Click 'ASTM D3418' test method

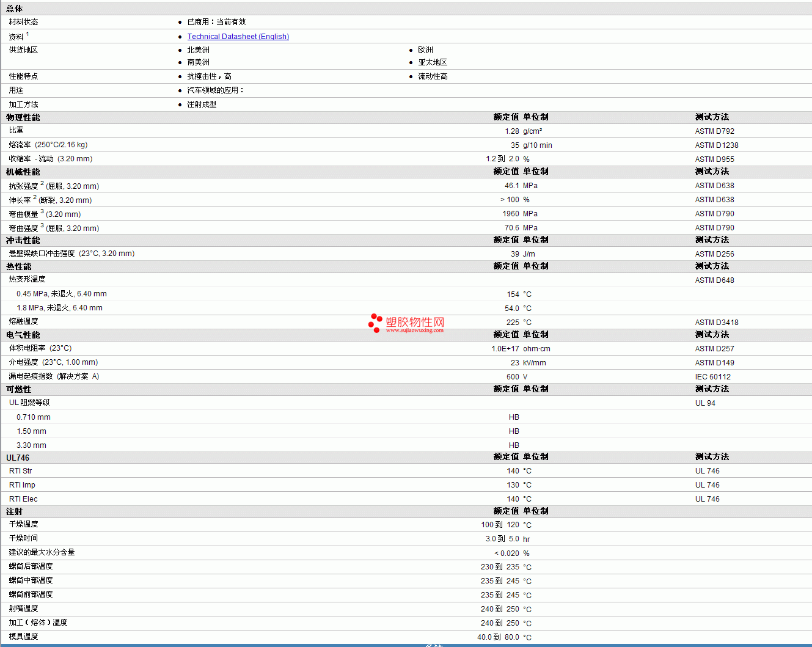pos(717,323)
